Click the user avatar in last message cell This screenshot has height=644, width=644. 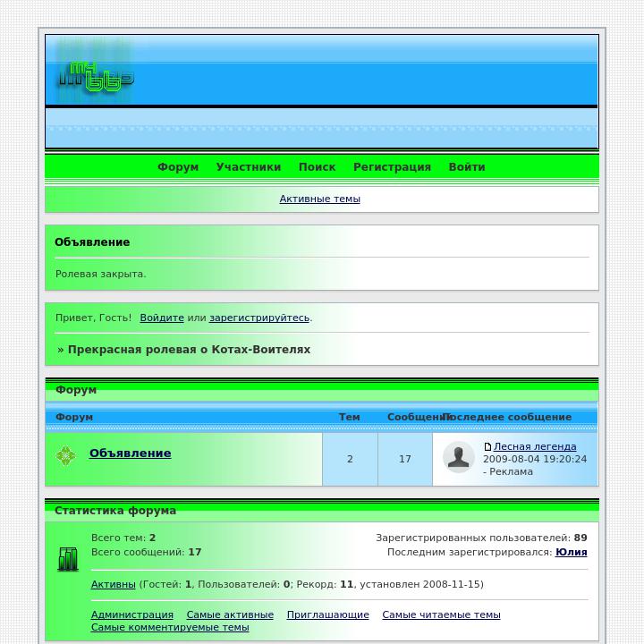(x=458, y=457)
